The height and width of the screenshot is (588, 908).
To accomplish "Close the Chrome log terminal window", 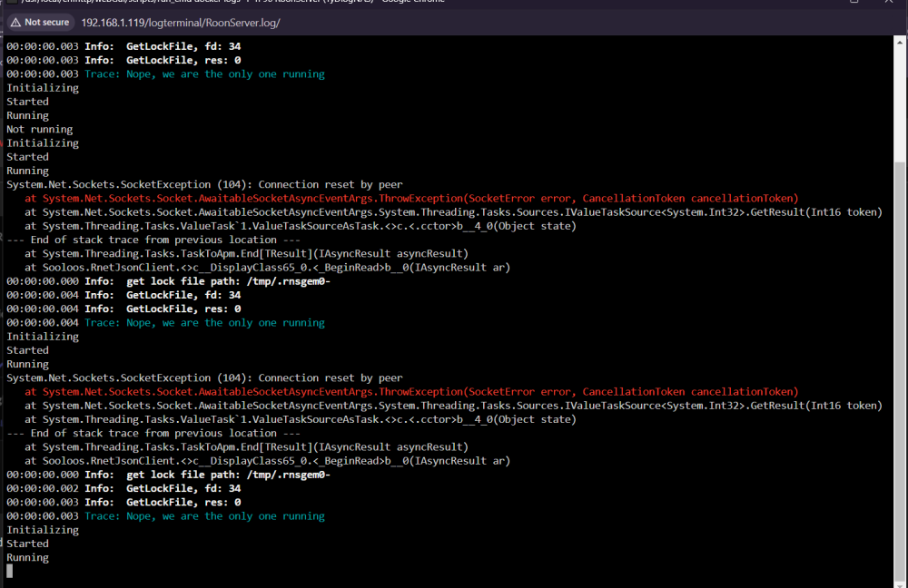I will (x=888, y=2).
